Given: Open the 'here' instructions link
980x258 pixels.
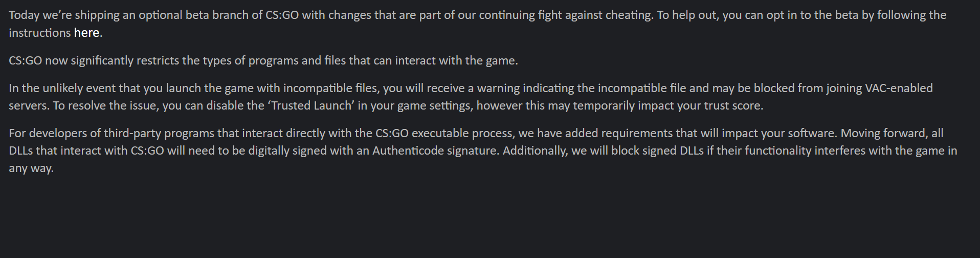Looking at the screenshot, I should [86, 33].
